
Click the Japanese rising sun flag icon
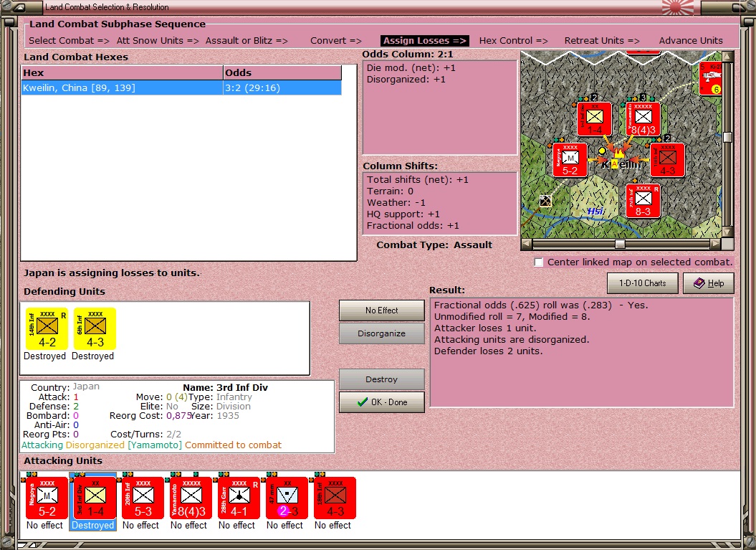[x=677, y=8]
